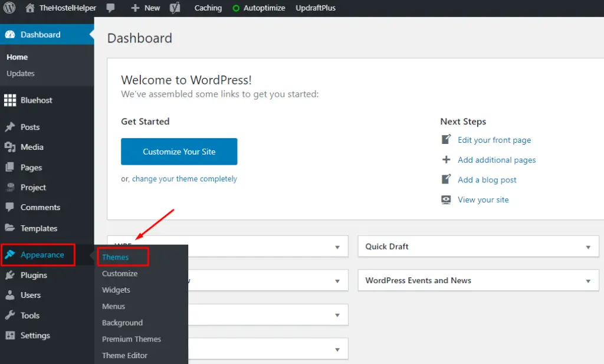Click the Settings sliders icon
The width and height of the screenshot is (604, 364).
click(10, 336)
